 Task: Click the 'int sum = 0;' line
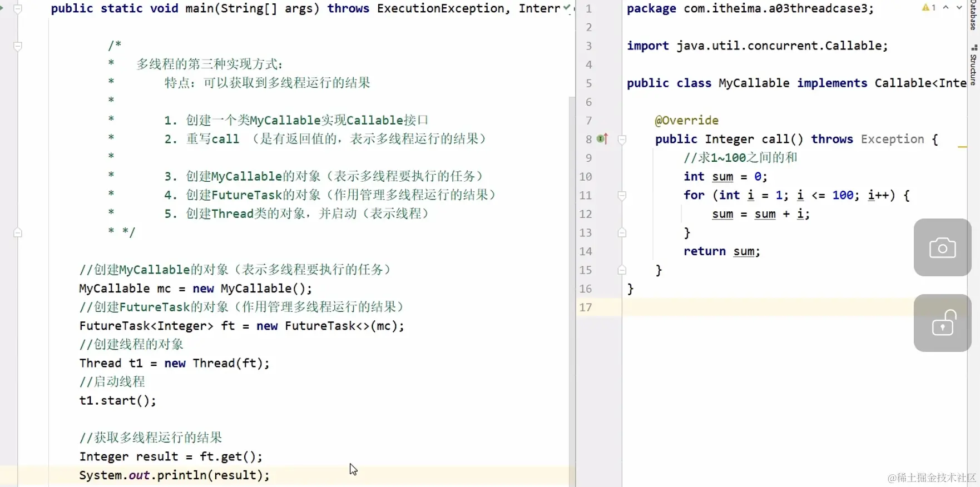pyautogui.click(x=725, y=177)
